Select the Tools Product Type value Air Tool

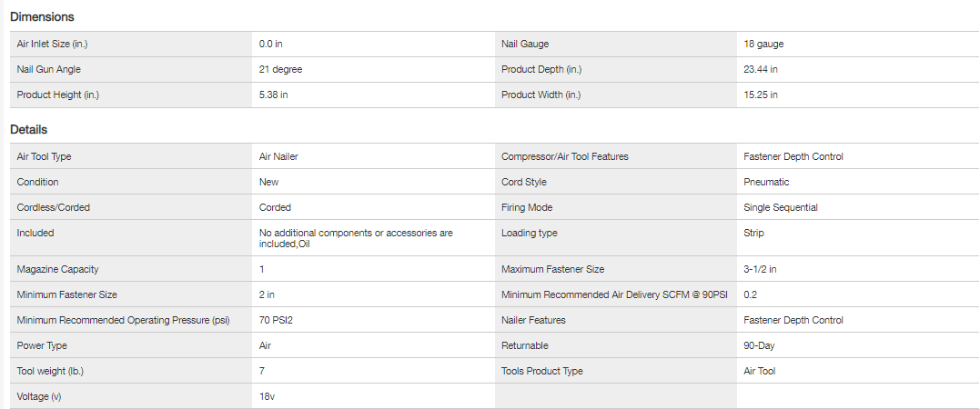[x=760, y=371]
